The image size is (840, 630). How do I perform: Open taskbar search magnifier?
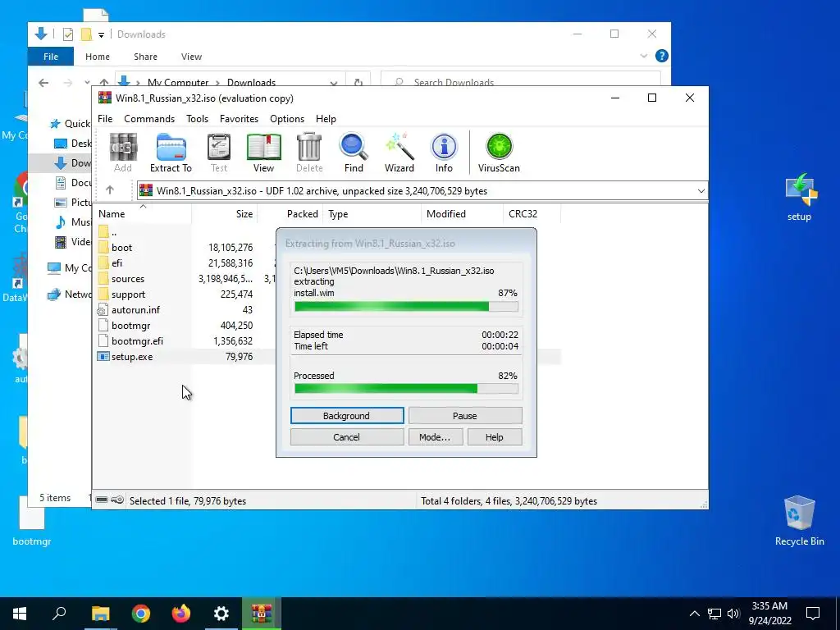(59, 614)
